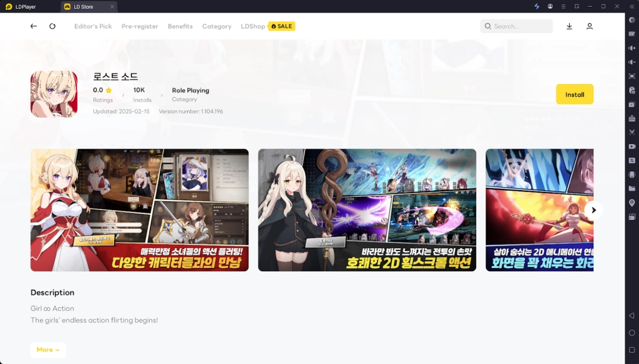639x364 pixels.
Task: Click the Role Playing category label
Action: pyautogui.click(x=190, y=90)
